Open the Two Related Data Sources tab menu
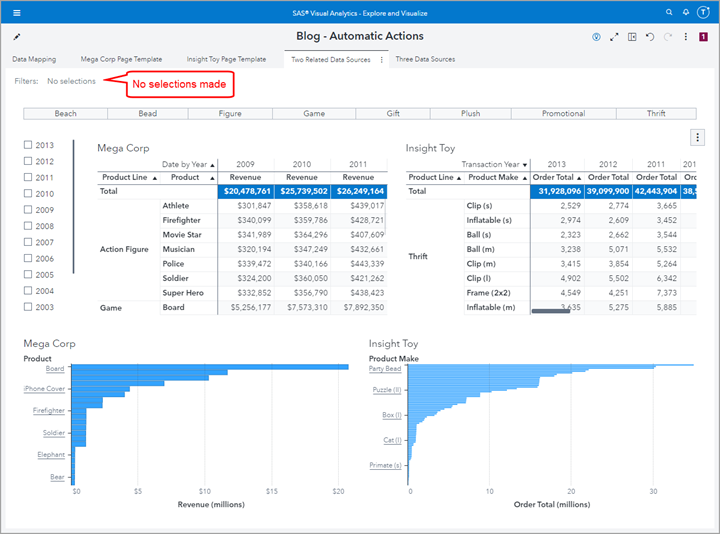 tap(381, 60)
